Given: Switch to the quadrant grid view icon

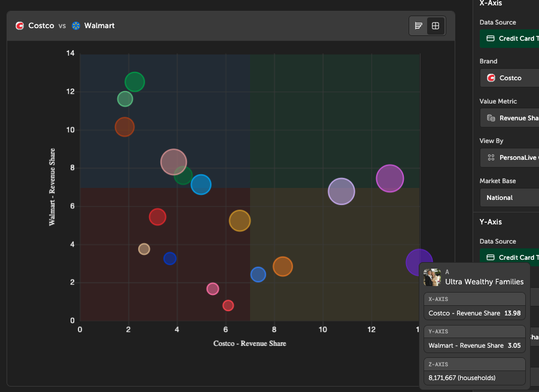Looking at the screenshot, I should [436, 26].
